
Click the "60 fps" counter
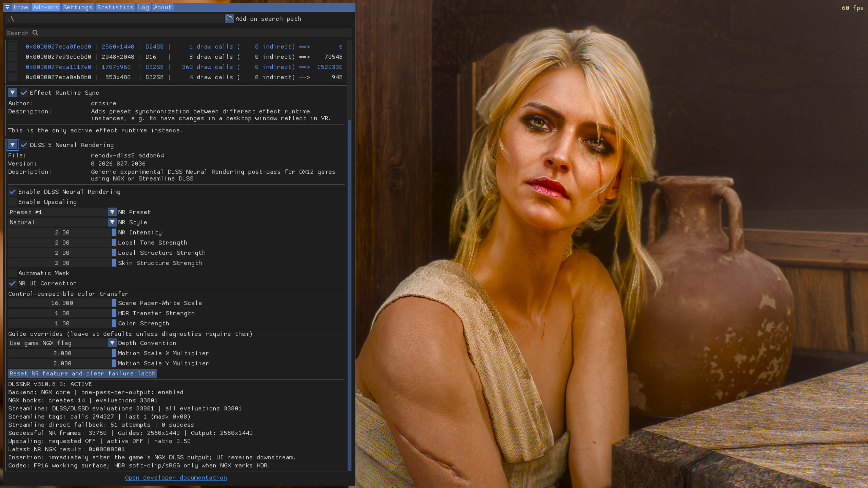(x=852, y=8)
